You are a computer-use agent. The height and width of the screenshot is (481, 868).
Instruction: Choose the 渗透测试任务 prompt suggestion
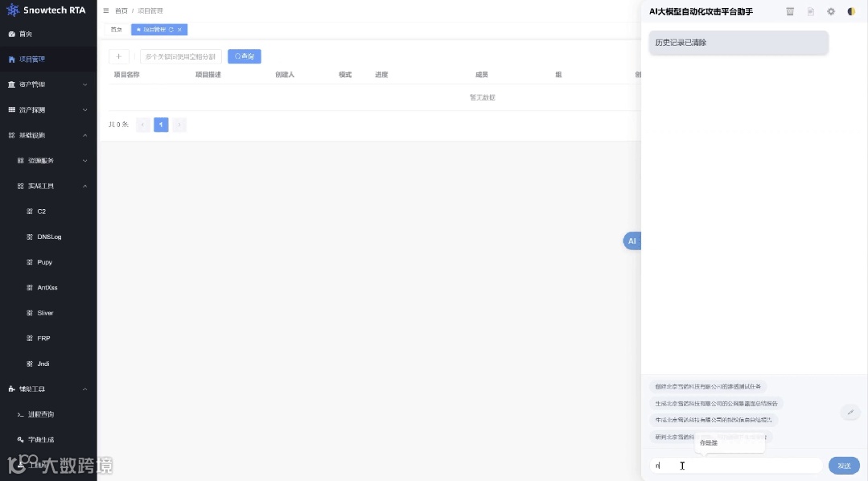pyautogui.click(x=708, y=387)
